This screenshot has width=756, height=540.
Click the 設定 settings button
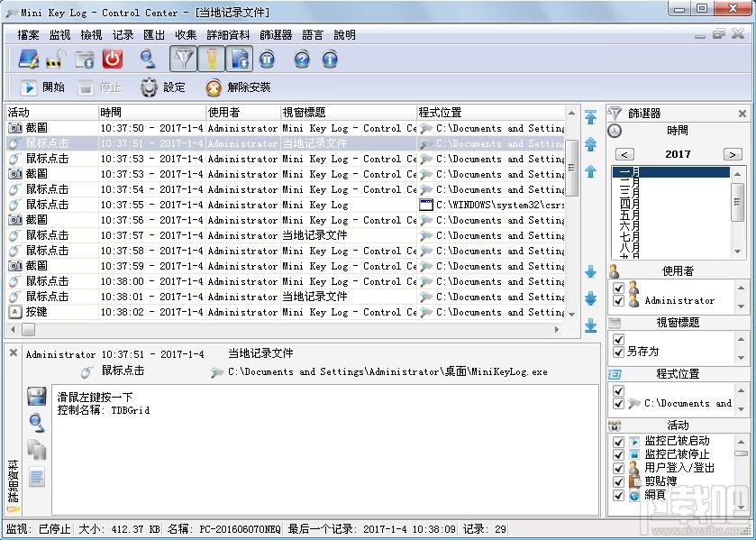click(163, 87)
